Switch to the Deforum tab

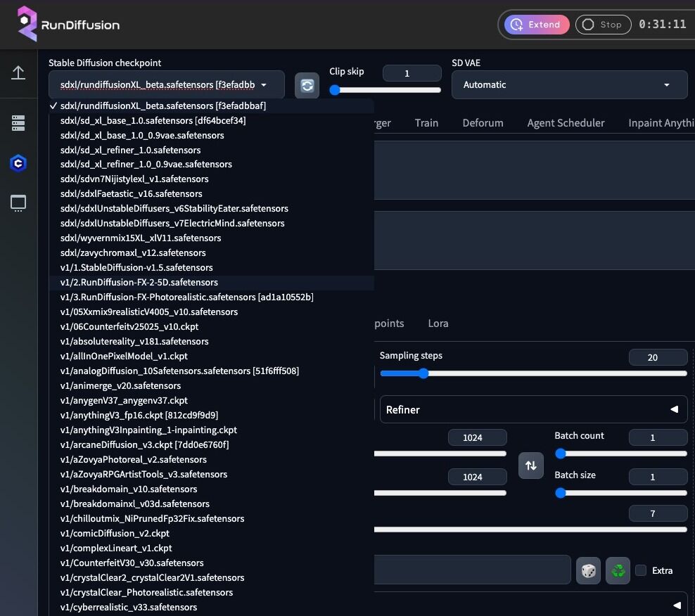483,123
